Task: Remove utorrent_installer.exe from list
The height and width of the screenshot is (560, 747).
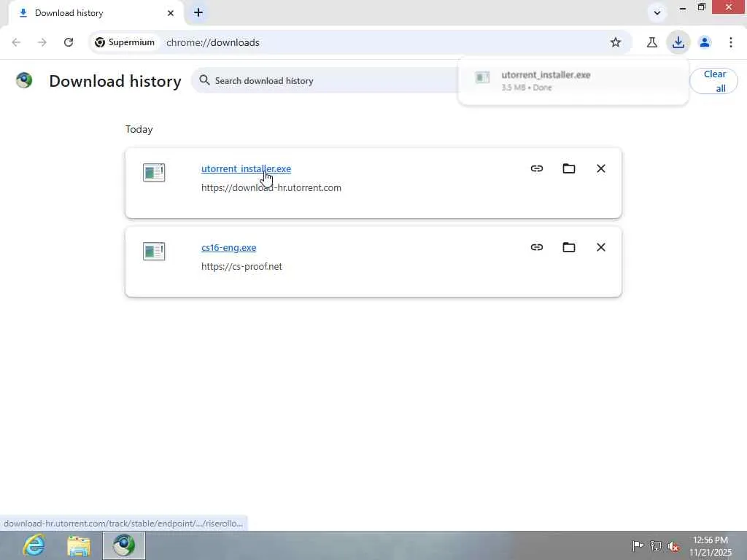Action: 601,168
